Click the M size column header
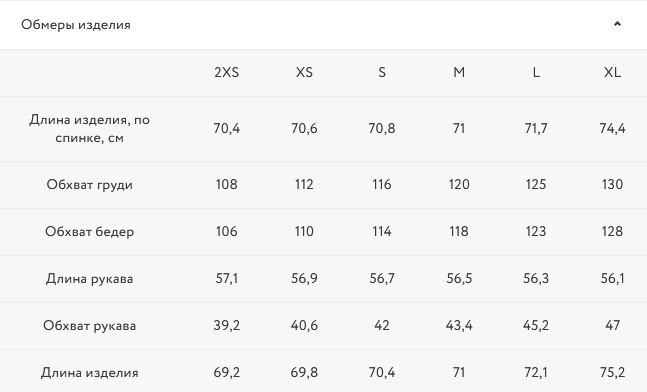Image resolution: width=647 pixels, height=392 pixels. [459, 73]
